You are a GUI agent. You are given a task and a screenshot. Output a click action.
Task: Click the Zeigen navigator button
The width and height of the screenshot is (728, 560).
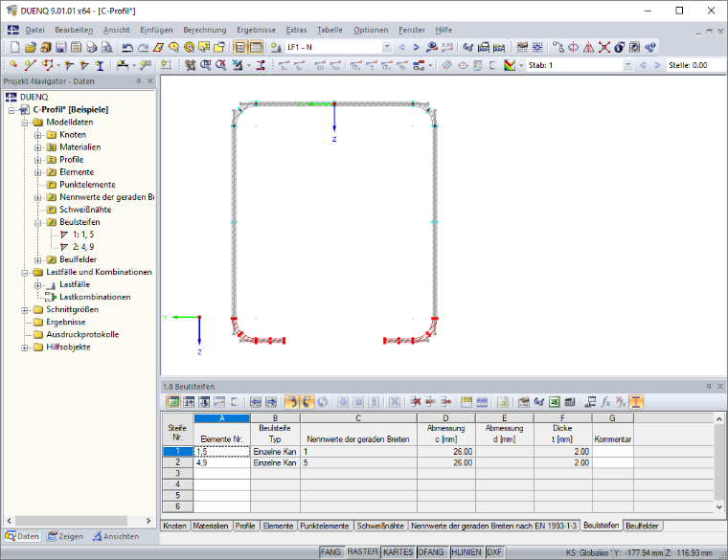click(65, 536)
